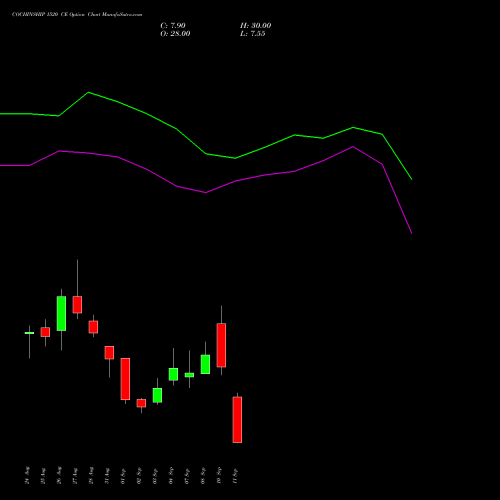
Task: Click the 27 Aug date label
Action: tap(75, 476)
